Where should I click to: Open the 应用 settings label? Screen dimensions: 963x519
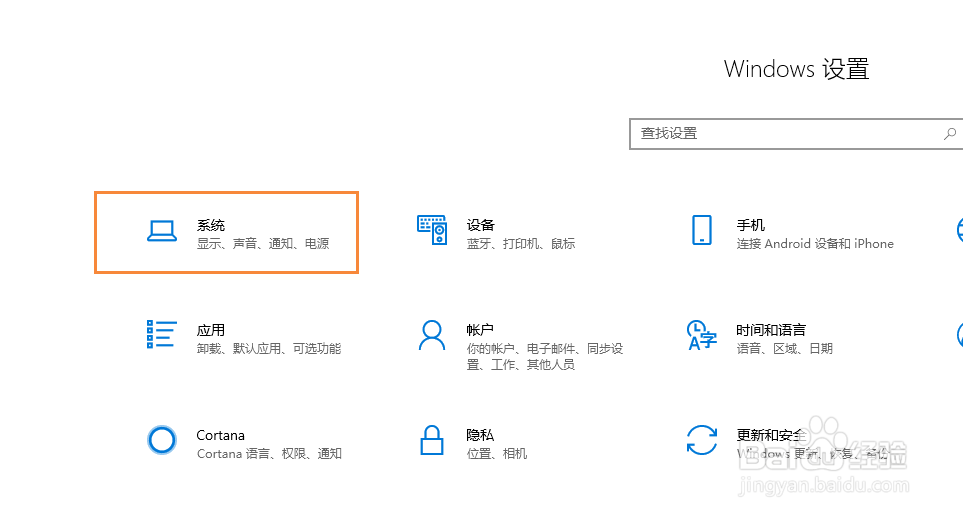pyautogui.click(x=211, y=330)
